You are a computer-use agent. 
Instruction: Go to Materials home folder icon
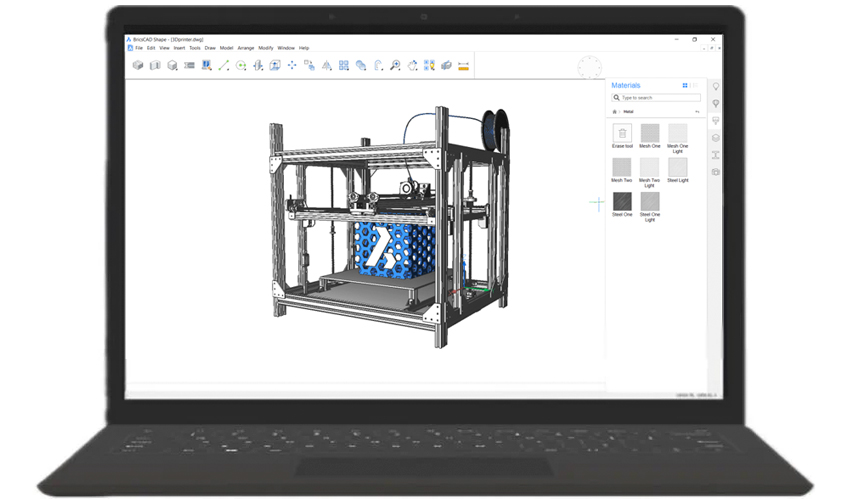(615, 112)
